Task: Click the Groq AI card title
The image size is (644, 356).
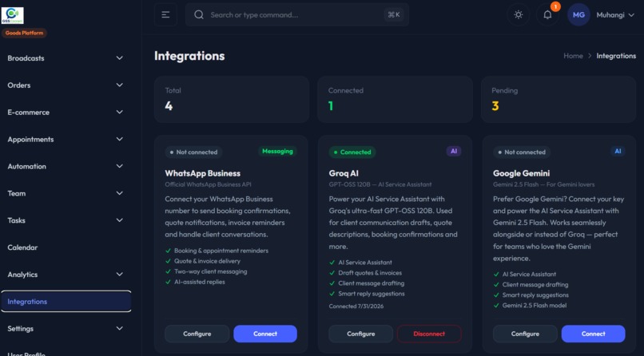Action: pos(344,173)
